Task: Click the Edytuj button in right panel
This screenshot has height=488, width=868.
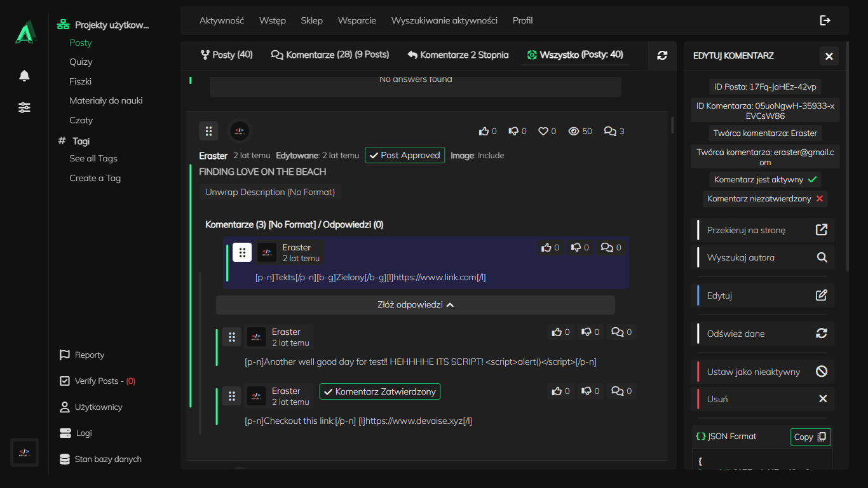Action: 762,295
